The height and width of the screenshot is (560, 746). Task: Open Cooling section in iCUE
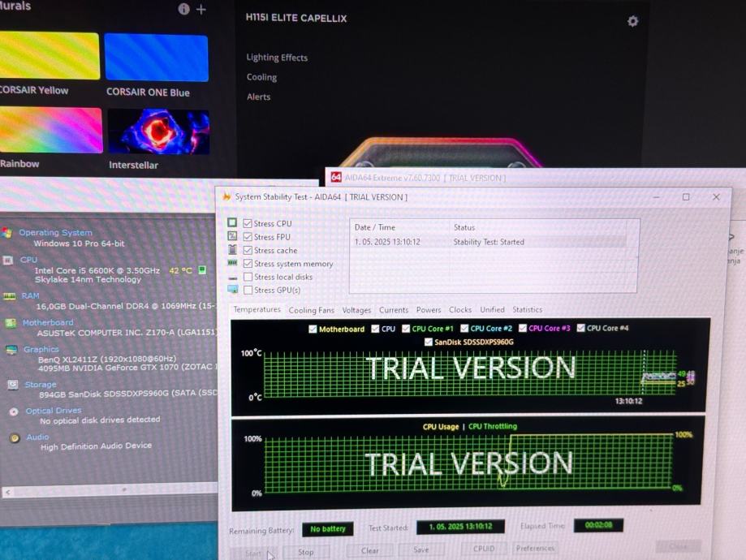pyautogui.click(x=261, y=77)
